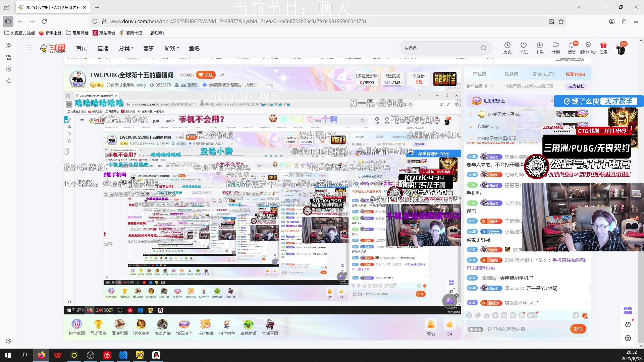Open 森林物语 tree icon
The width and height of the screenshot is (644, 362).
249,327
